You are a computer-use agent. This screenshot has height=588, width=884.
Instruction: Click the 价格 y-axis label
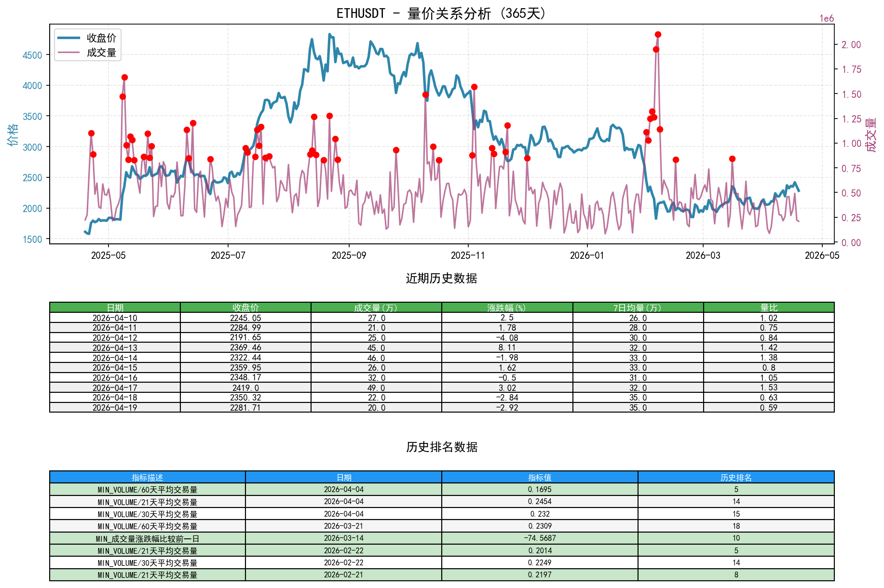pos(13,134)
